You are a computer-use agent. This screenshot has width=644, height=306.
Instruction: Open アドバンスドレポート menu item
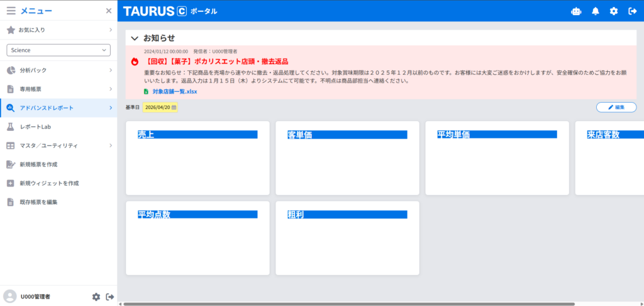(58, 108)
